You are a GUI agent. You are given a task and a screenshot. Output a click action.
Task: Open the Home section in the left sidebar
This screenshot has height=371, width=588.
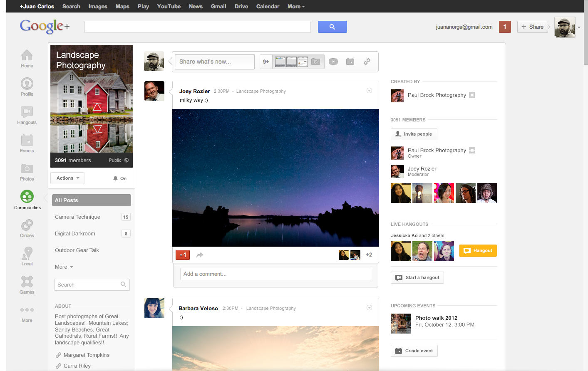point(27,58)
